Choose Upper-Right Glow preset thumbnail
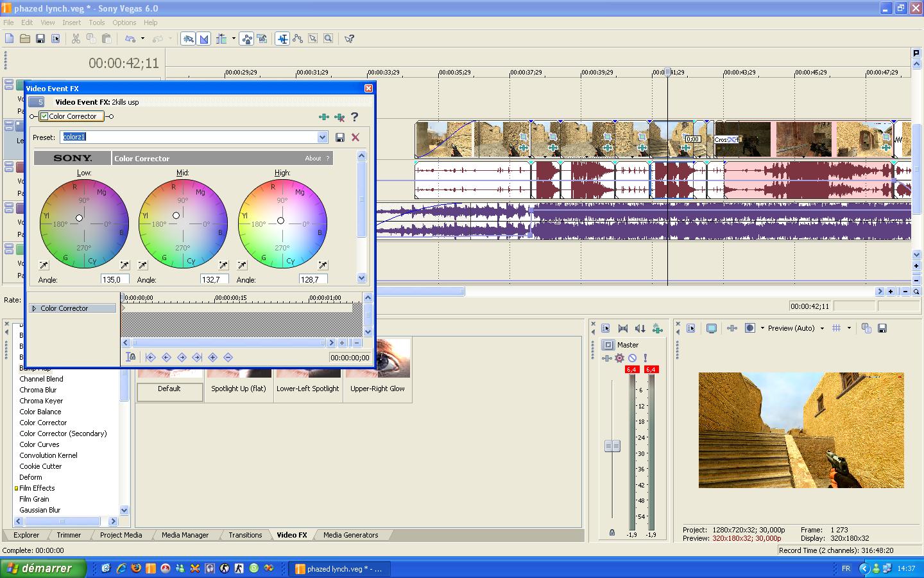The height and width of the screenshot is (578, 924). click(377, 369)
